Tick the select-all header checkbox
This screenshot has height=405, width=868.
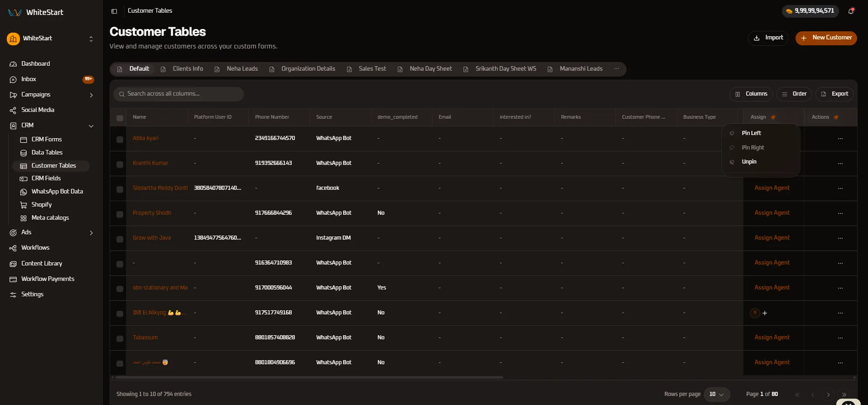[x=120, y=118]
